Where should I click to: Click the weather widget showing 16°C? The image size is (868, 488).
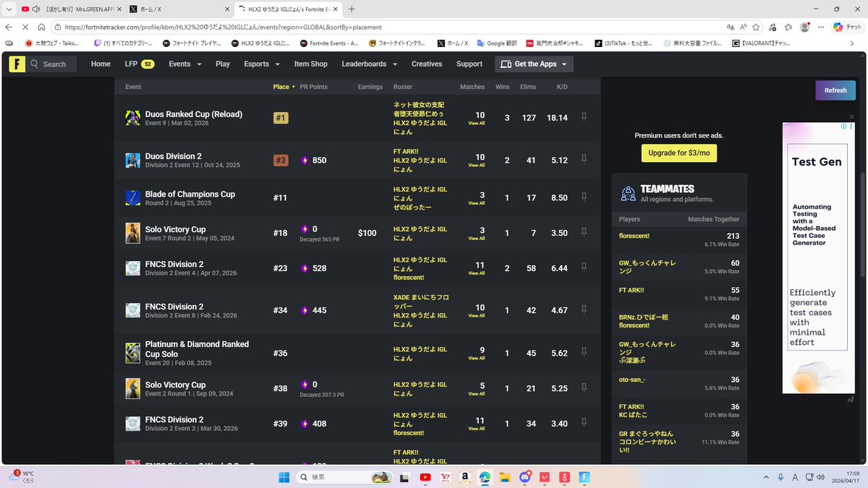point(21,476)
